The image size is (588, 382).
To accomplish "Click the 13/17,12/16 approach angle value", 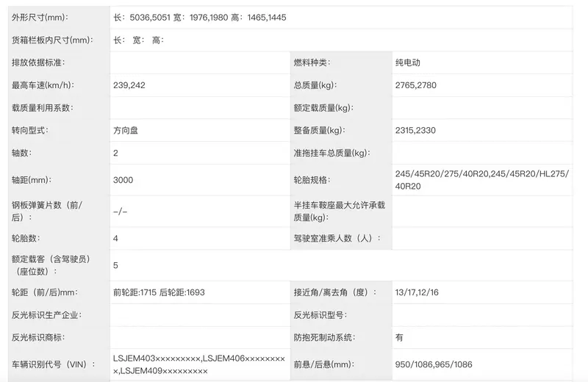I will (417, 292).
